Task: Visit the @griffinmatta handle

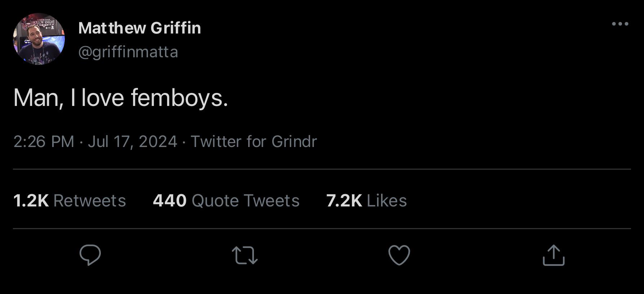Action: [128, 52]
